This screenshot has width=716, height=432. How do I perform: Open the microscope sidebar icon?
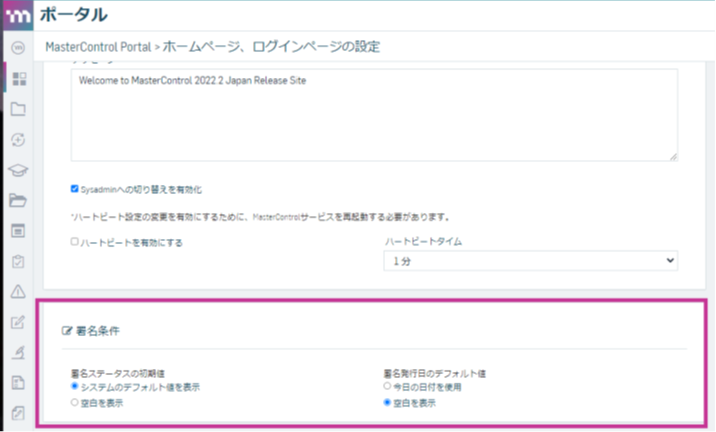18,353
